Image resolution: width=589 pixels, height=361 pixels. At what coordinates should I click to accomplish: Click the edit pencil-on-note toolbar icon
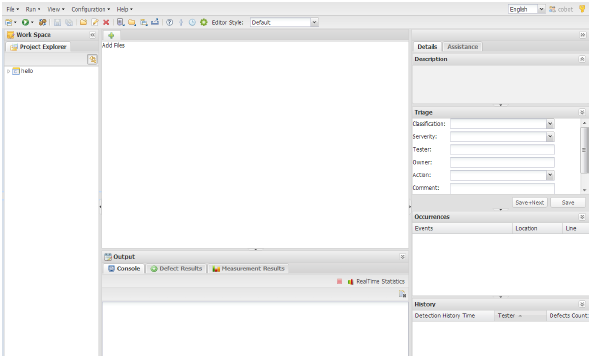(x=95, y=23)
